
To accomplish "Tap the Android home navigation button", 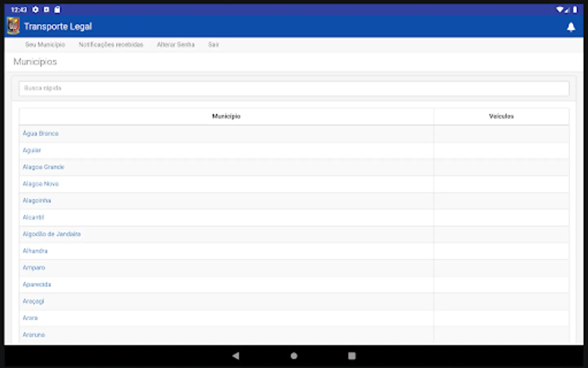I will coord(294,356).
